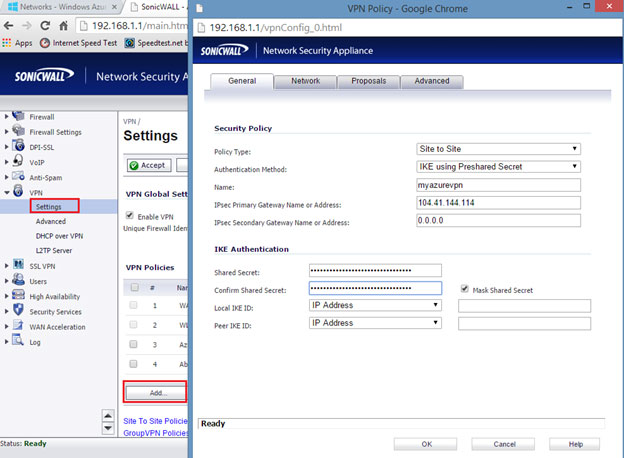Switch to the General tab
This screenshot has height=458, width=624.
[242, 81]
